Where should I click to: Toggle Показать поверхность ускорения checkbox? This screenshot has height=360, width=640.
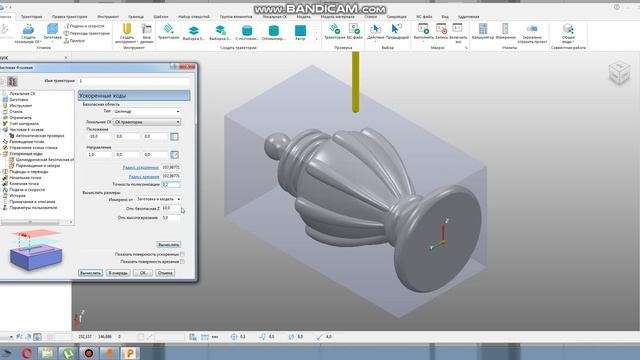pos(182,254)
